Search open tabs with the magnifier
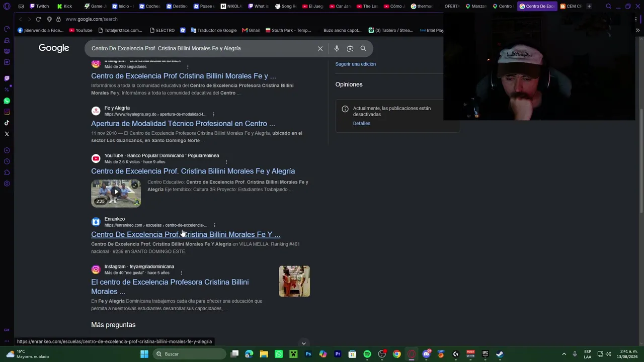The height and width of the screenshot is (362, 644). click(x=608, y=6)
